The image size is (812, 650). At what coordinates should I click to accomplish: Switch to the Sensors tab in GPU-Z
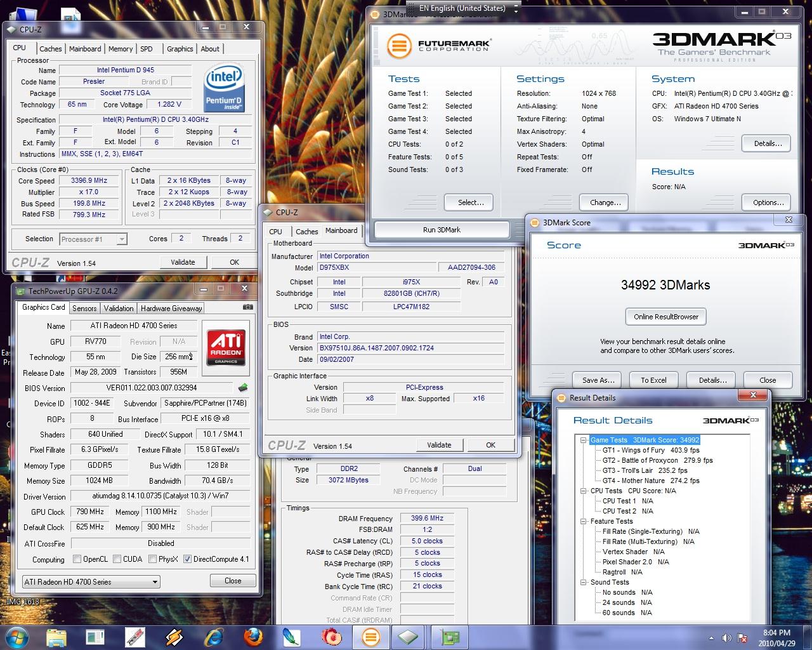click(x=84, y=308)
